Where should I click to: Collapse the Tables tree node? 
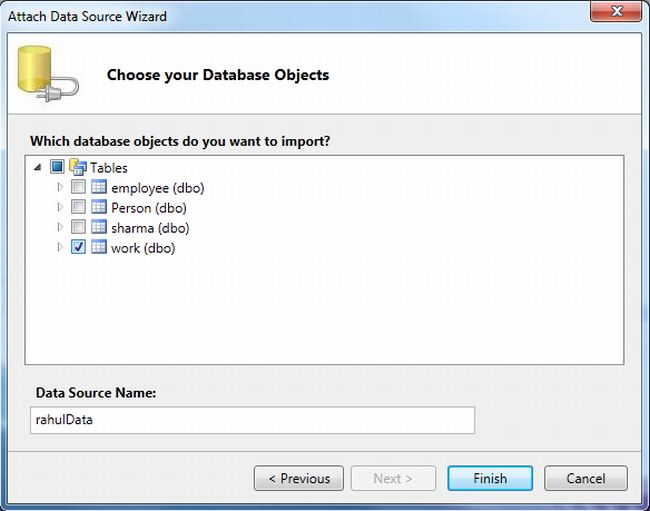click(x=39, y=168)
